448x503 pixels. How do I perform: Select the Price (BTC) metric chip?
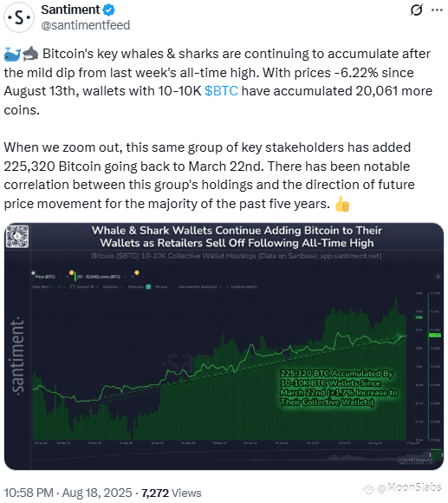45,277
